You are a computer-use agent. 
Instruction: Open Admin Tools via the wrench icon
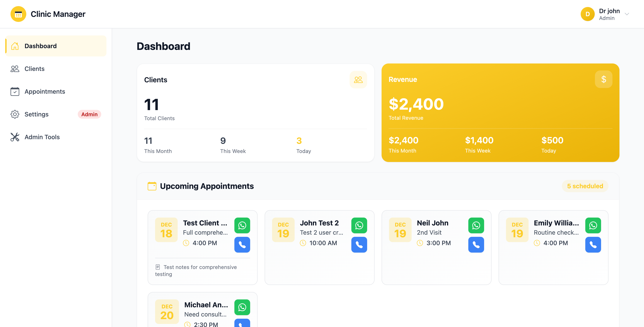tap(15, 137)
